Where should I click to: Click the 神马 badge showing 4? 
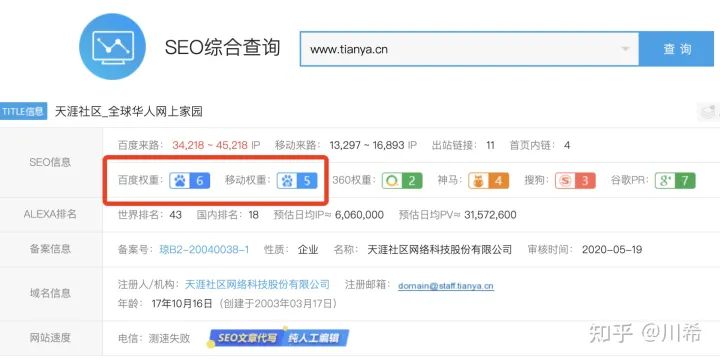point(488,181)
